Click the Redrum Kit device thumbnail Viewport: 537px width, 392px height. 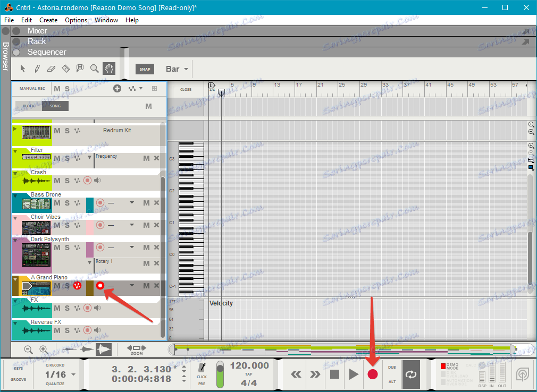click(36, 132)
